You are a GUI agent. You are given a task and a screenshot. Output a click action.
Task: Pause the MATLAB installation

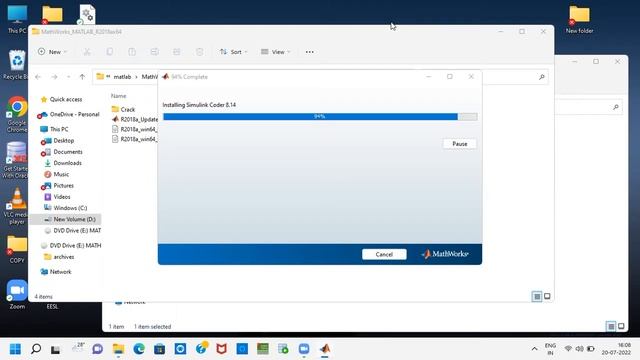460,144
